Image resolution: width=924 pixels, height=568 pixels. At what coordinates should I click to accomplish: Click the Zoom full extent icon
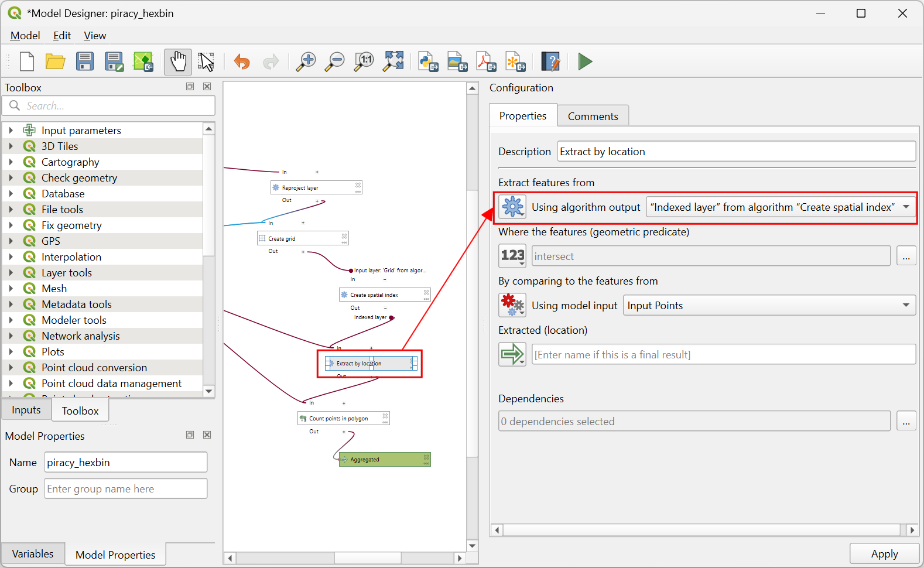(x=393, y=61)
